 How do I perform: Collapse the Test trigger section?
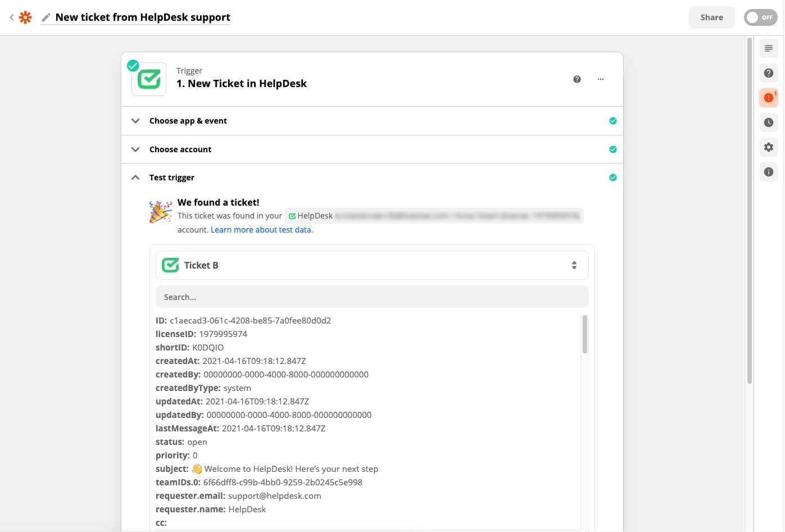372,178
